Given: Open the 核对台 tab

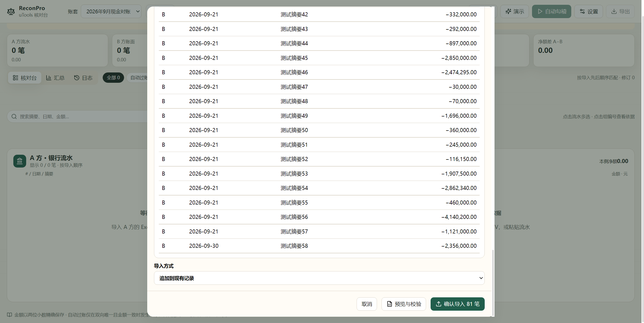Looking at the screenshot, I should (25, 78).
